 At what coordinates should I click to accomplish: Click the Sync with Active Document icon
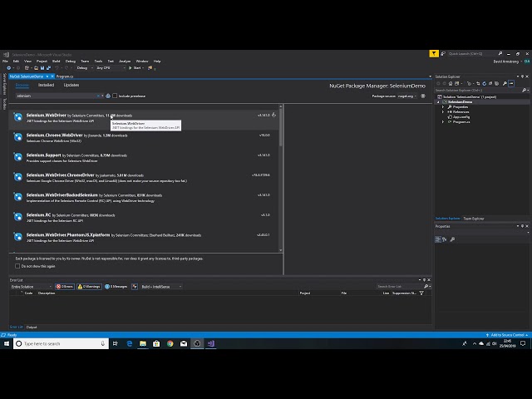coord(478,83)
